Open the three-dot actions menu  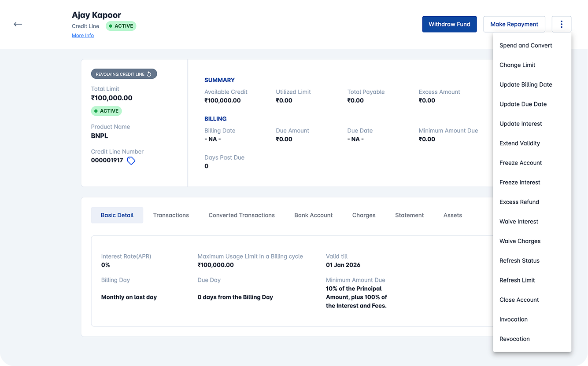point(562,24)
